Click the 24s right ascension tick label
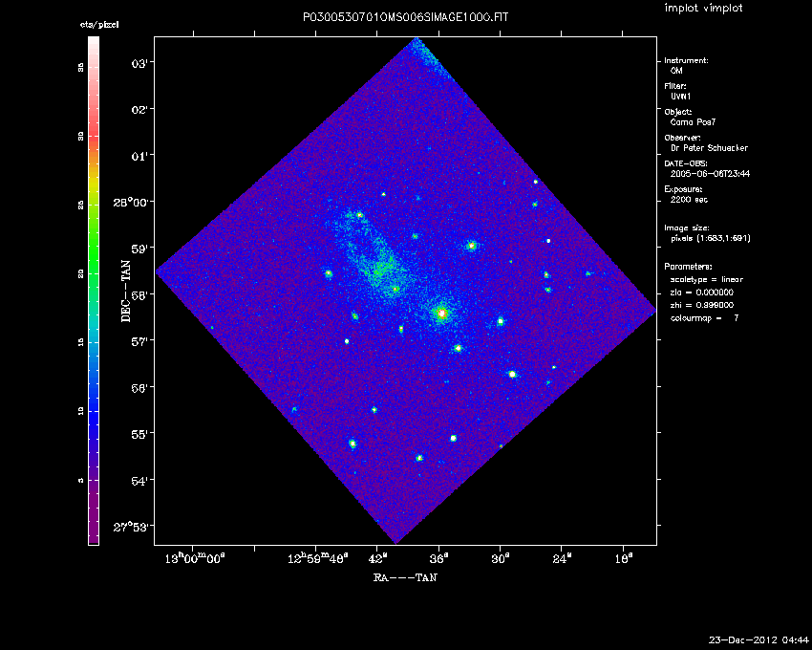The height and width of the screenshot is (650, 812). pyautogui.click(x=562, y=559)
